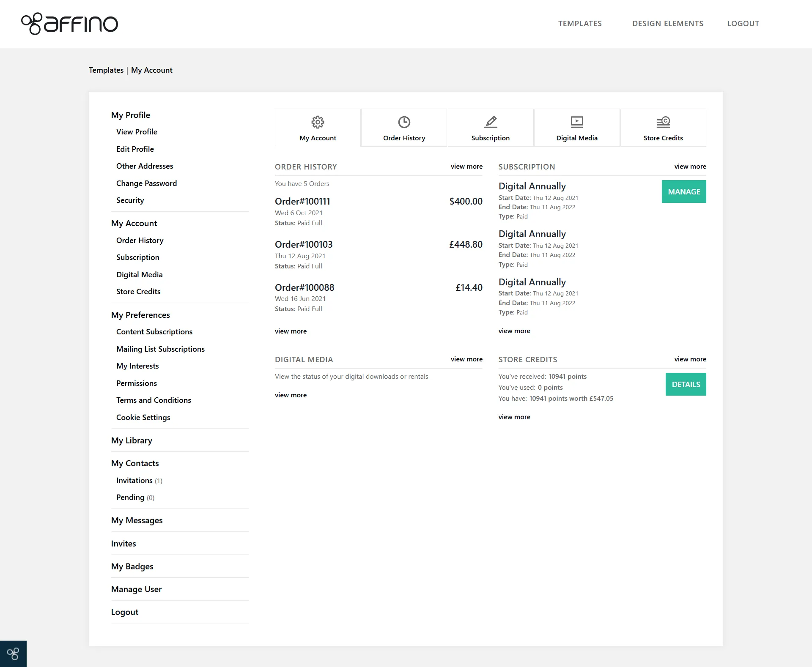Open Order#100088 order link
Image resolution: width=812 pixels, height=667 pixels.
(x=304, y=287)
